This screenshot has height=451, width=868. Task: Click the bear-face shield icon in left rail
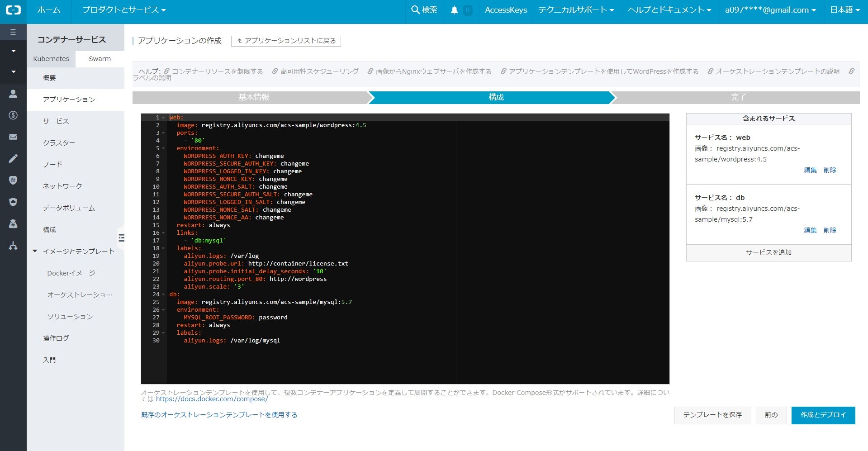pos(13,180)
